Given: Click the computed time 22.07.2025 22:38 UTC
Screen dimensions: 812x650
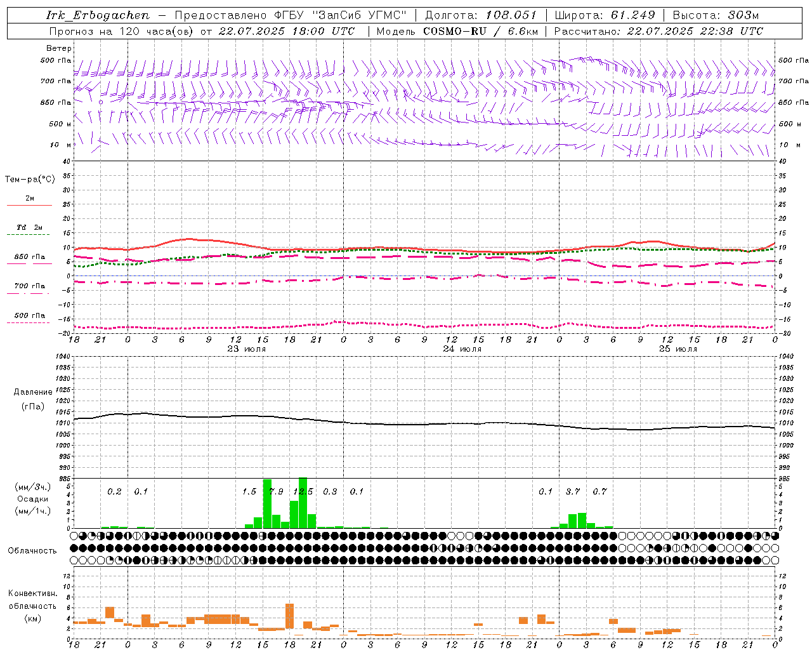Looking at the screenshot, I should 695,31.
